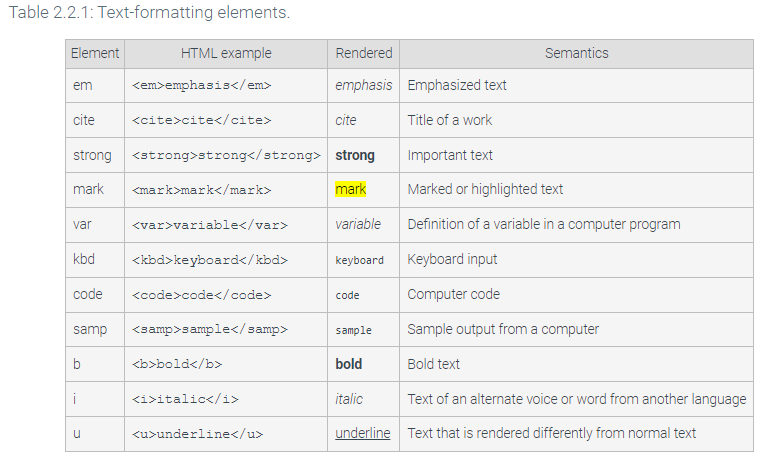
Task: Click the yellow highlighted "mark" text
Action: point(351,189)
